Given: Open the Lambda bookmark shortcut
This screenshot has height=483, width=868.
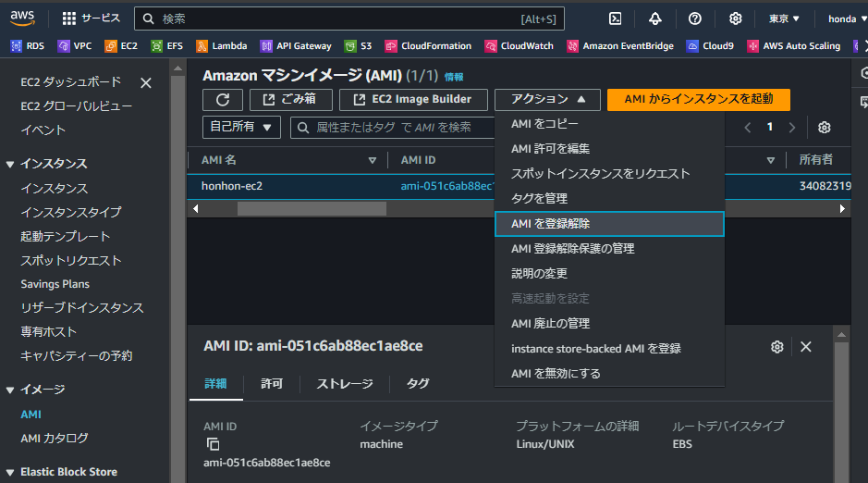Looking at the screenshot, I should click(222, 46).
